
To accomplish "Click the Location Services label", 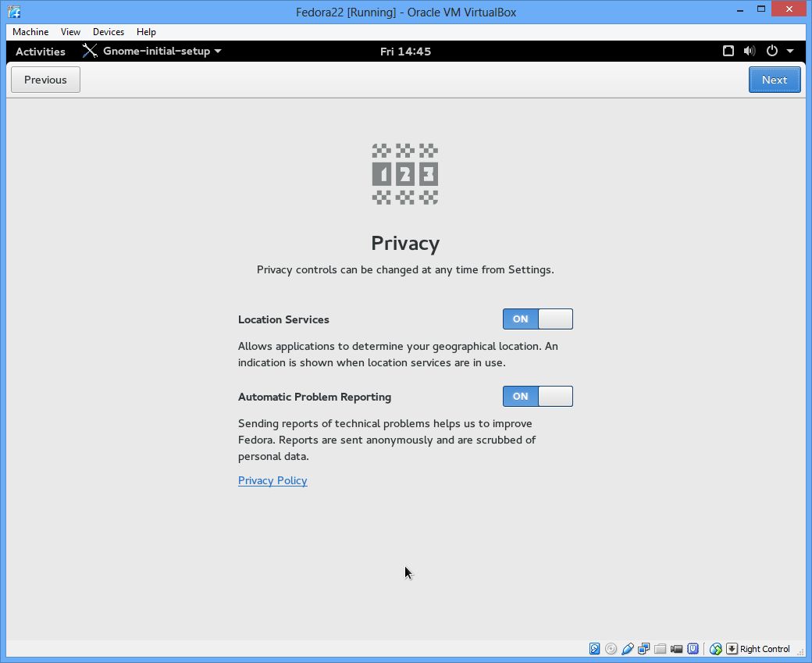I will tap(283, 319).
